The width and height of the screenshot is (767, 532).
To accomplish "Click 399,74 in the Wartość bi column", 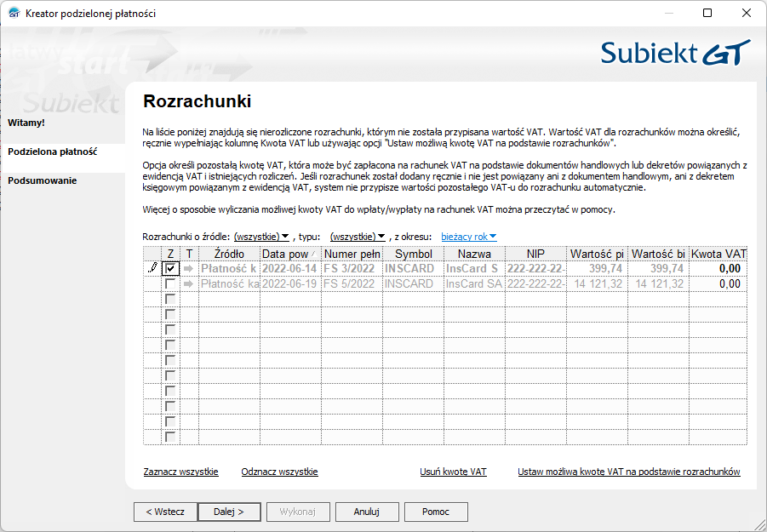I will click(x=658, y=268).
